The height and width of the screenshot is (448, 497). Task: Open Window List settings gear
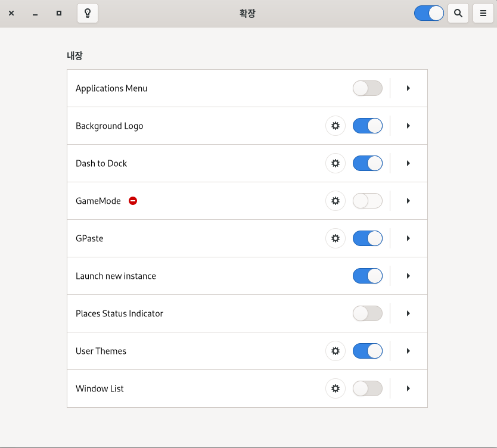tap(336, 388)
